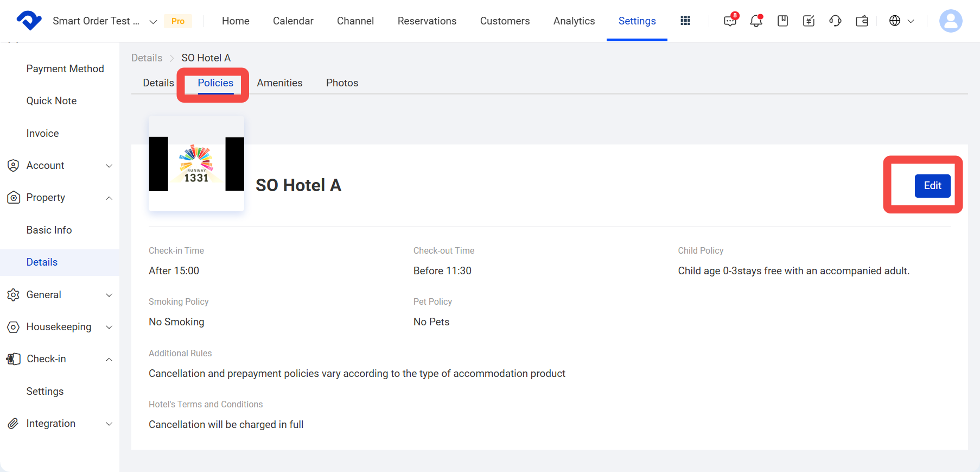Image resolution: width=980 pixels, height=472 pixels.
Task: Click the SO Hotel A heading
Action: tap(298, 185)
